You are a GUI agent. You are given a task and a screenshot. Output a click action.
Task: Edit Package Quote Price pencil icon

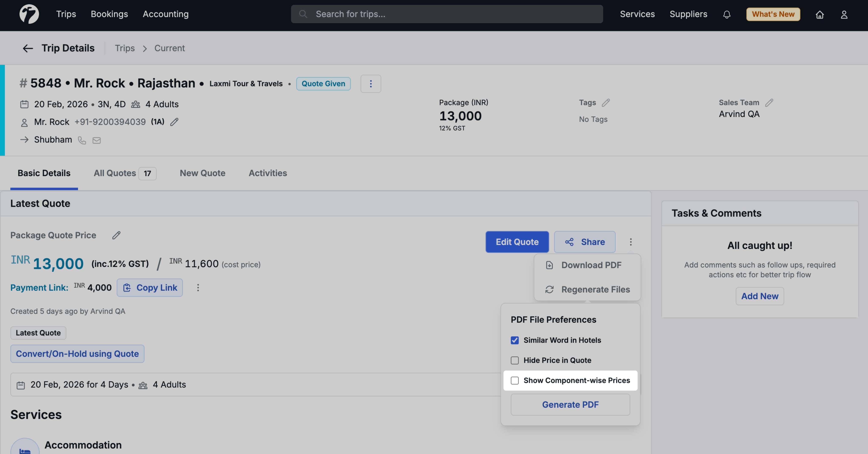[x=116, y=235]
